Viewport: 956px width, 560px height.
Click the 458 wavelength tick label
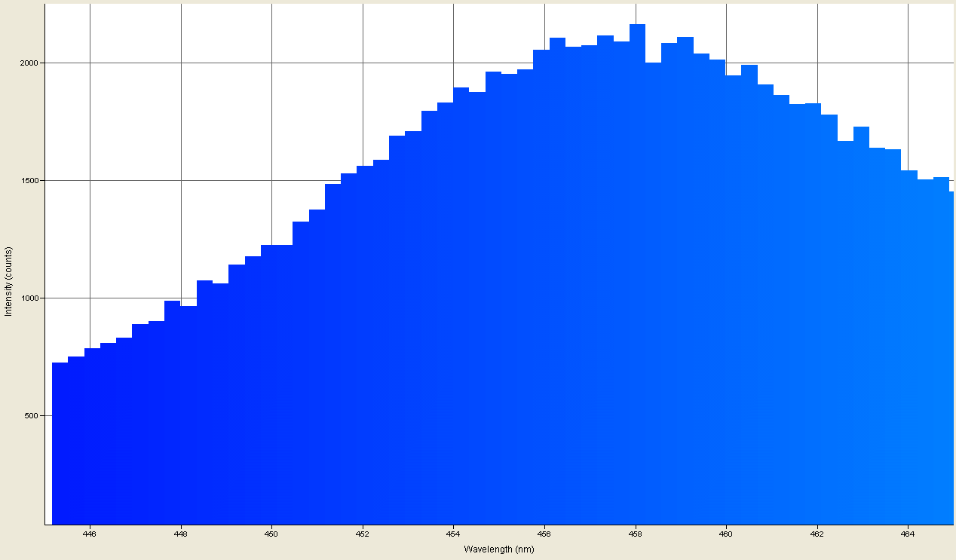[635, 534]
